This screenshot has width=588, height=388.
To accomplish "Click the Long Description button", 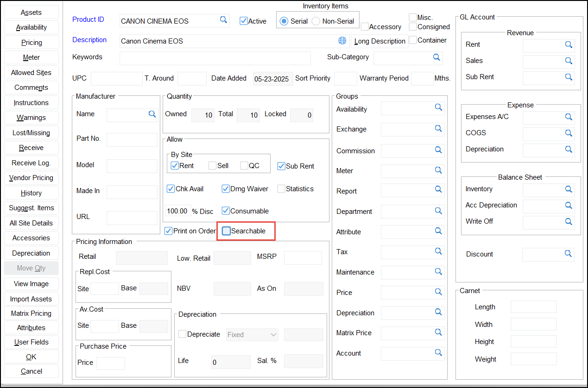I will [x=379, y=41].
